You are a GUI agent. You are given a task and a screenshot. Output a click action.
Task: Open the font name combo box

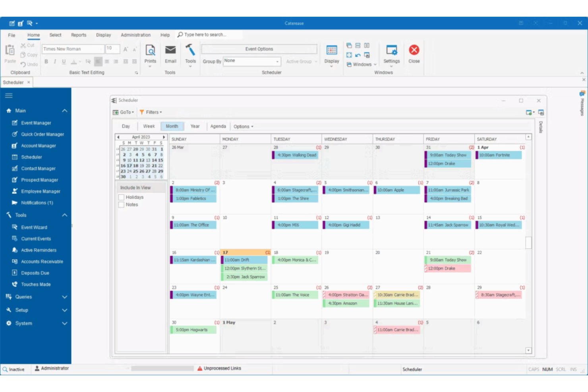[x=73, y=49]
